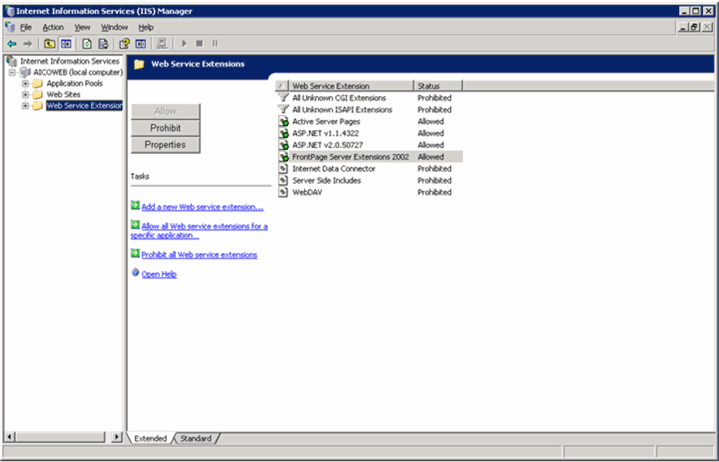Select the WebDAV extension row text
This screenshot has width=719, height=462.
coord(307,192)
